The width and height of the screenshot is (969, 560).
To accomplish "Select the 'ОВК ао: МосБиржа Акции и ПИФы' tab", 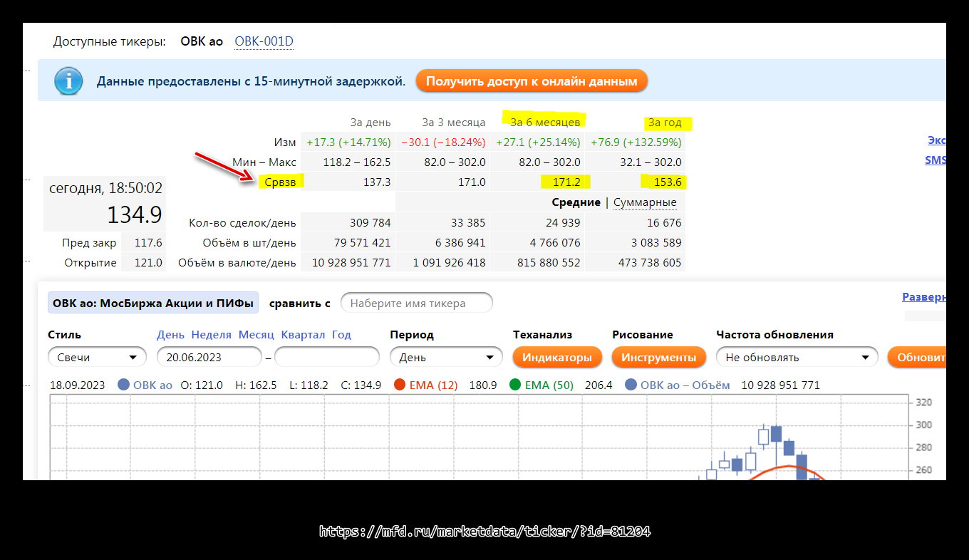I will coord(153,303).
